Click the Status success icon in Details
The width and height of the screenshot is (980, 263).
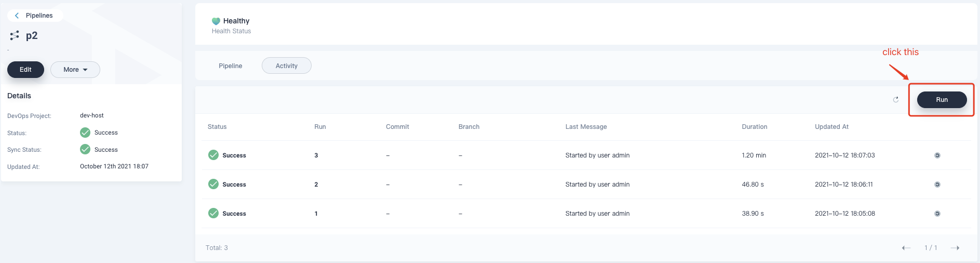(x=85, y=133)
